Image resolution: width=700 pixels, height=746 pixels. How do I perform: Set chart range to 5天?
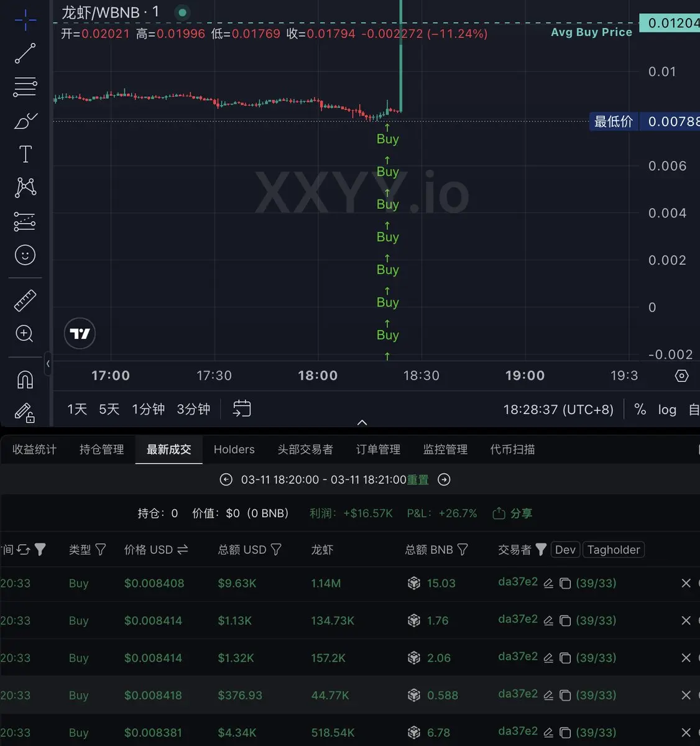click(x=109, y=409)
